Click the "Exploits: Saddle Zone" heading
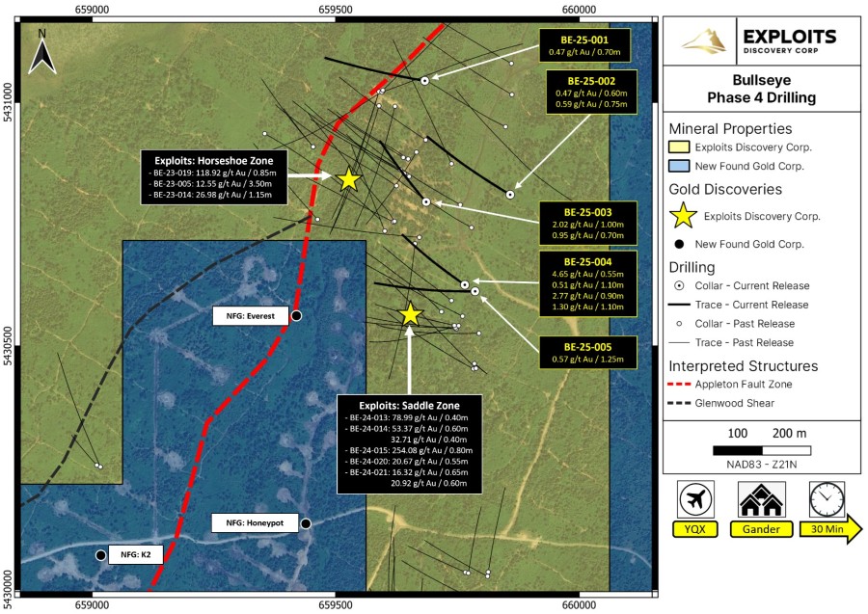Viewport: 868px width, 614px height. 409,406
